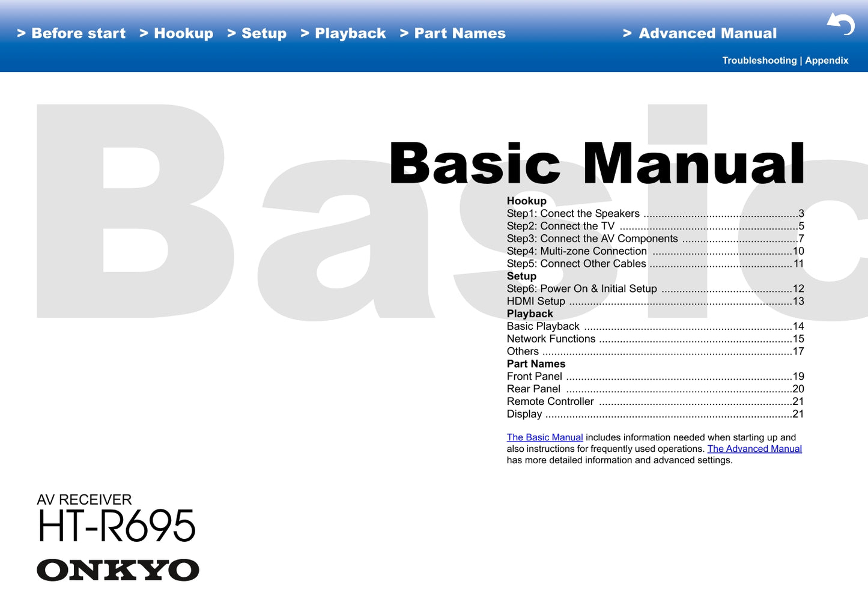Click the back arrow icon

click(x=841, y=24)
